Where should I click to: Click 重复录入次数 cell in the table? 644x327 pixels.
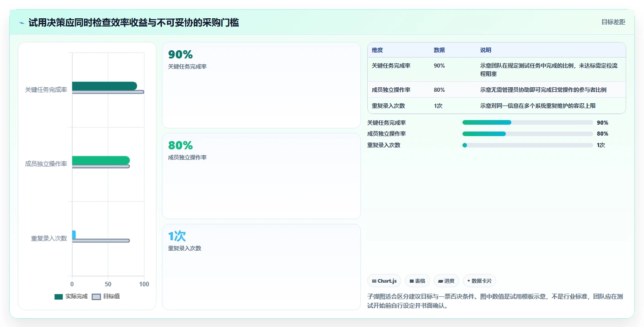click(x=388, y=106)
